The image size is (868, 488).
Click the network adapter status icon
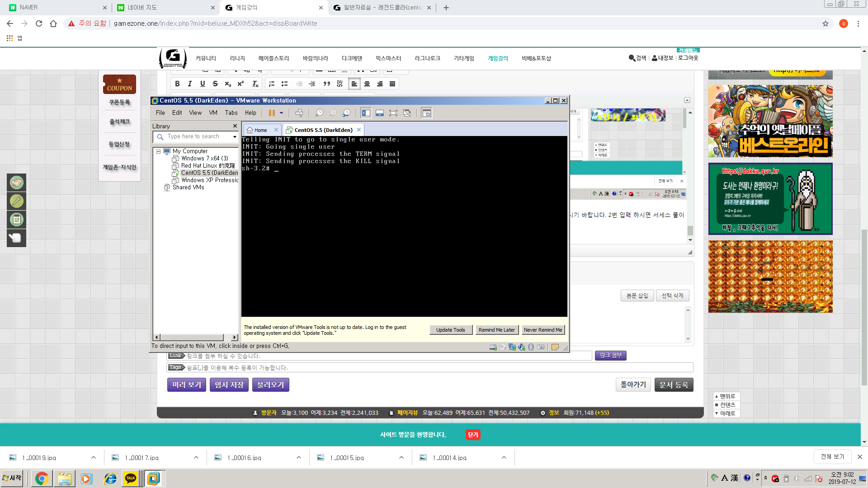[512, 347]
